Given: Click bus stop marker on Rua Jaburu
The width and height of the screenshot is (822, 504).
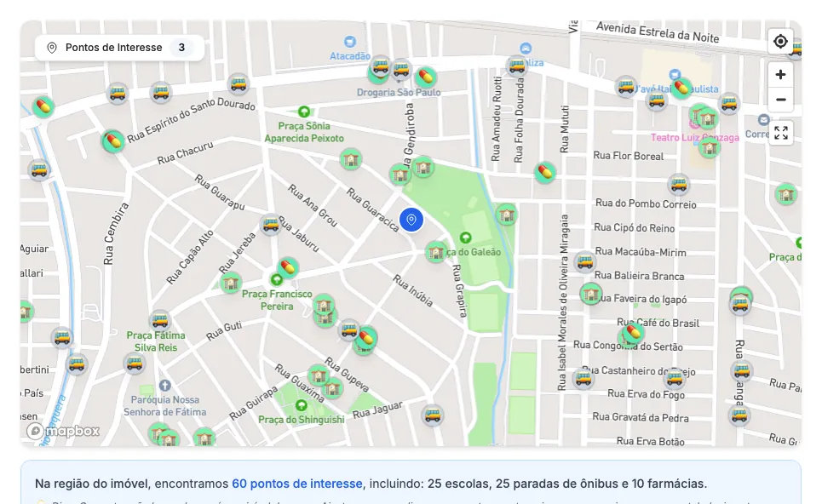Looking at the screenshot, I should [271, 224].
